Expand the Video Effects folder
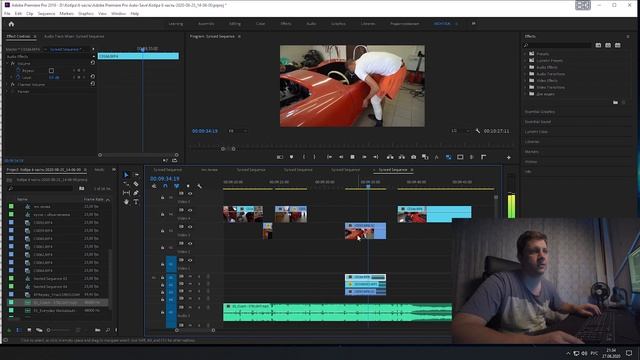 [x=525, y=80]
